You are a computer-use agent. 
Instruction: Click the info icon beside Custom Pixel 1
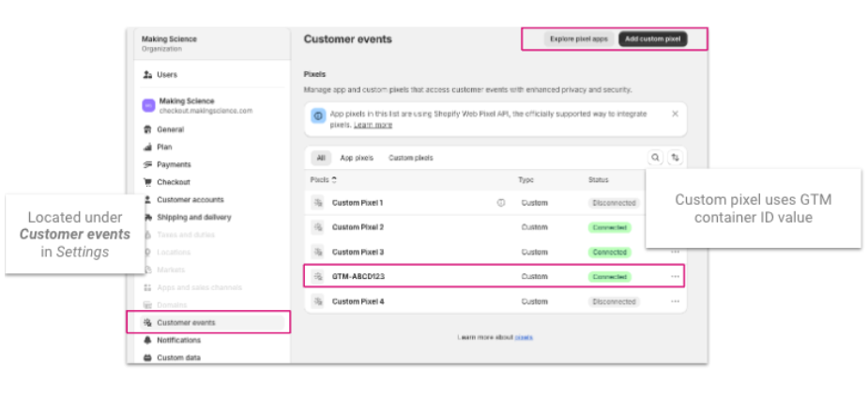point(500,203)
